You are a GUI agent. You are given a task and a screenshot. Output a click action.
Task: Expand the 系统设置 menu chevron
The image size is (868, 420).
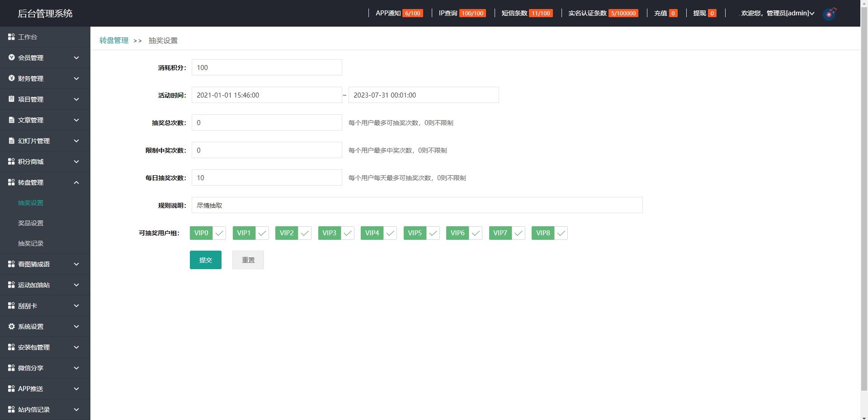point(76,327)
